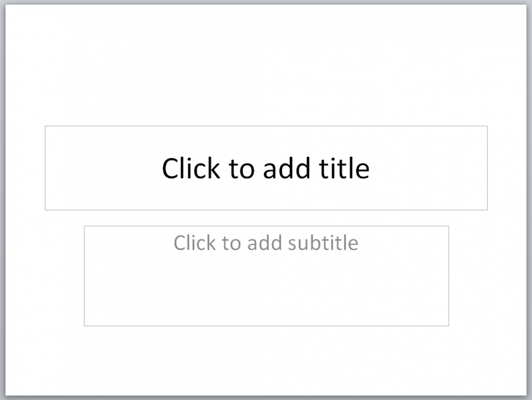Screen dimensions: 532x400
Task: Select the title placeholder's top dotted border
Action: (x=265, y=126)
